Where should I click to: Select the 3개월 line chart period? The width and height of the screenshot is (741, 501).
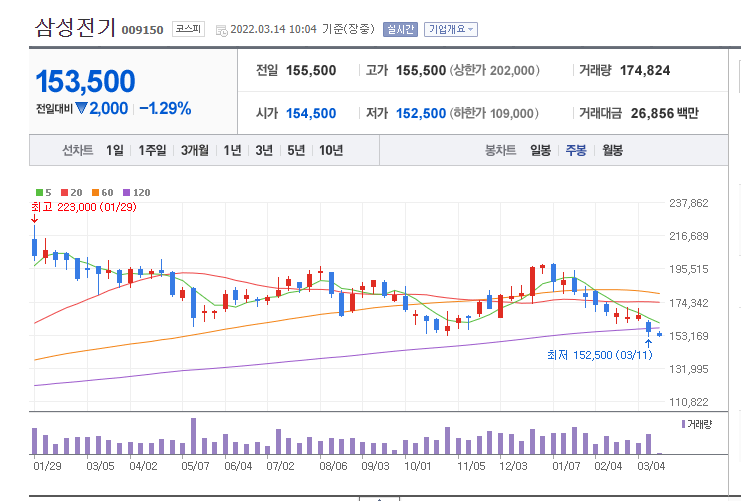(195, 150)
